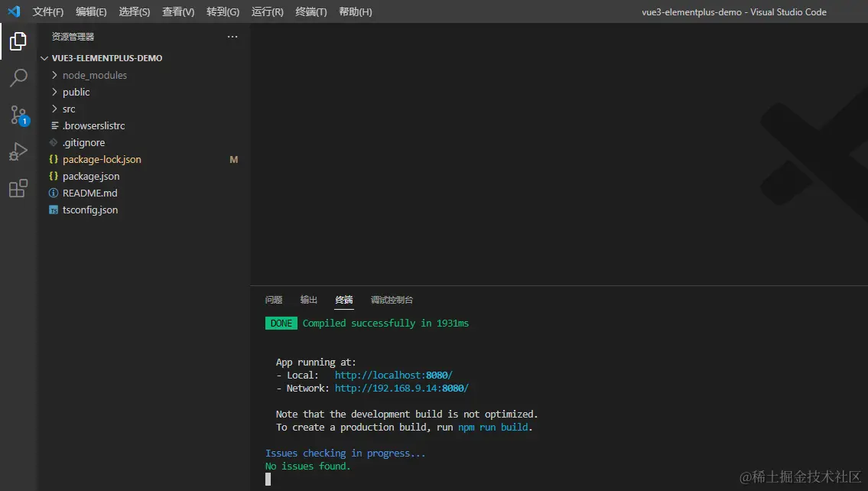868x491 pixels.
Task: Click the README.md info icon
Action: pyautogui.click(x=54, y=193)
